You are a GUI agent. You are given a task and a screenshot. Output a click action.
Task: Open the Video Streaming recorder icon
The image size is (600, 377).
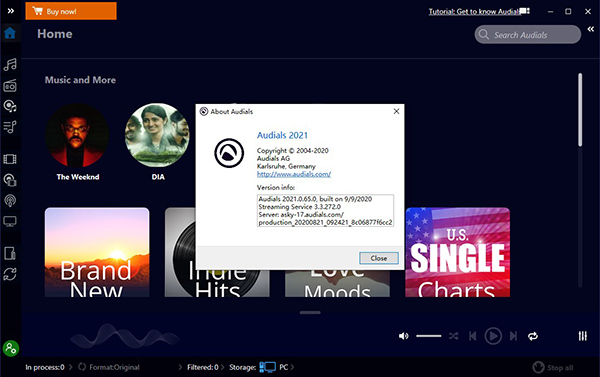tap(10, 180)
